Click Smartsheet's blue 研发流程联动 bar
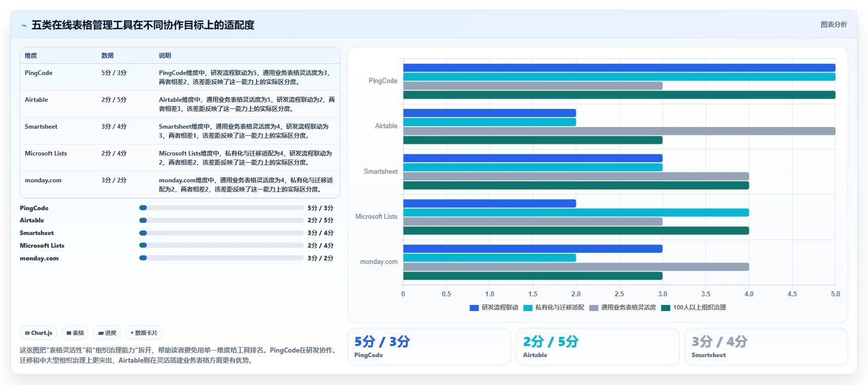The image size is (868, 385). pyautogui.click(x=533, y=159)
